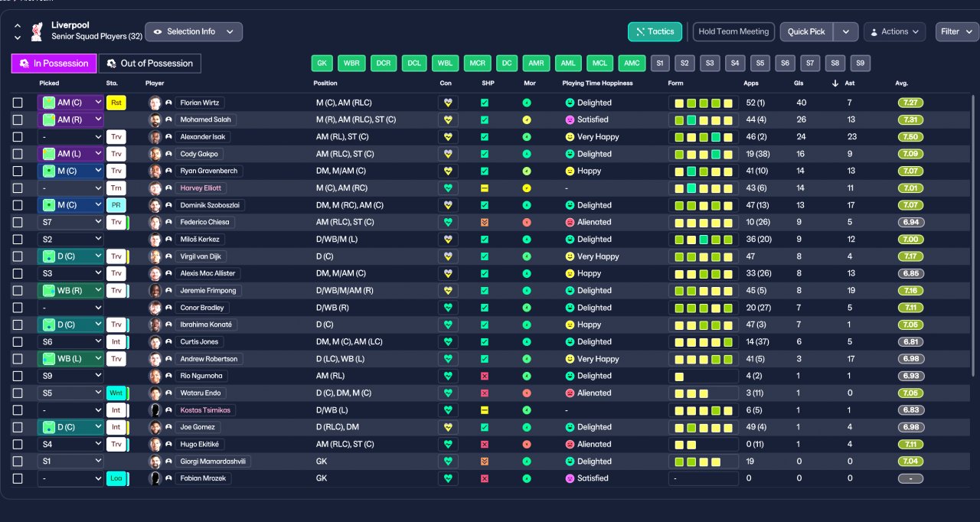Tick the checkbox for Alexander Isak

(18, 137)
